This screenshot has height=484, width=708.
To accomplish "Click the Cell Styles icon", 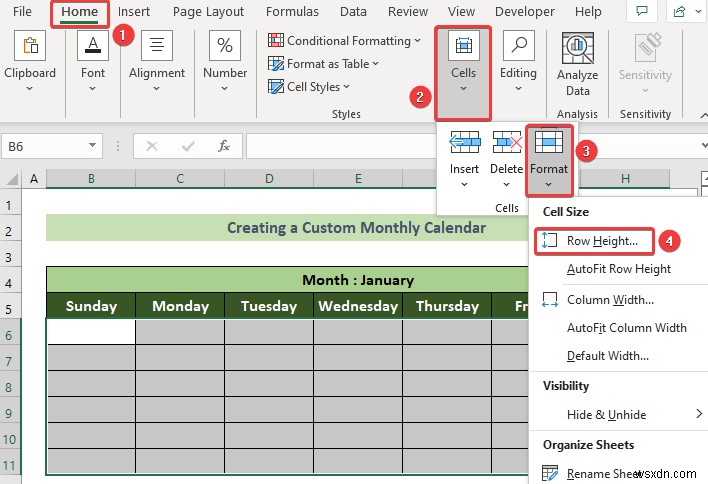I will tap(276, 86).
